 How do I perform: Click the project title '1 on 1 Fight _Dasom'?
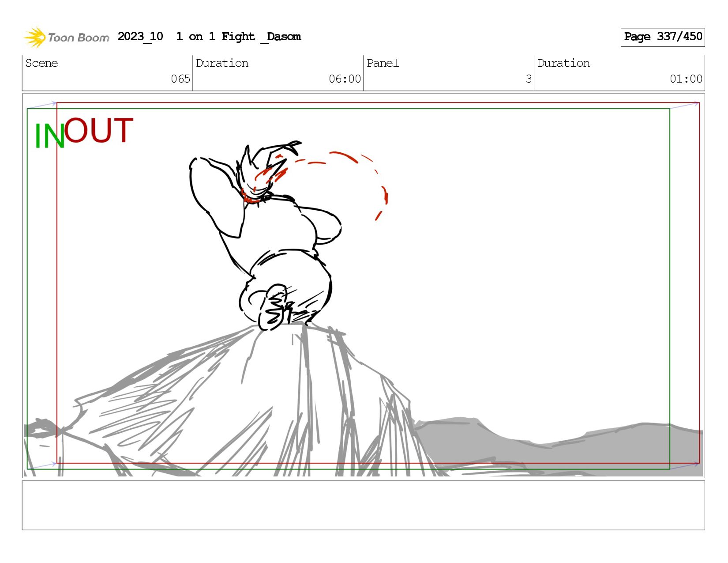click(238, 37)
